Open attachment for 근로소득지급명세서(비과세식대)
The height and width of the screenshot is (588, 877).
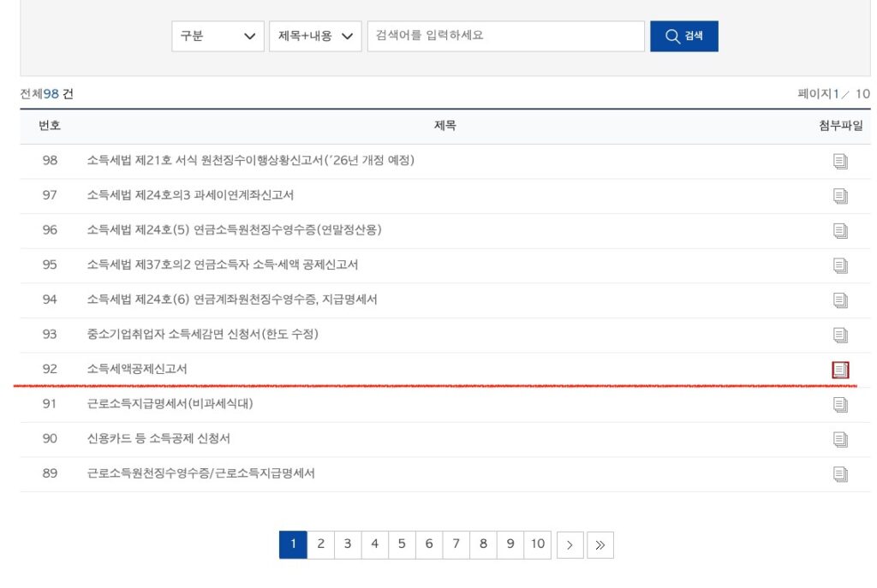click(840, 405)
